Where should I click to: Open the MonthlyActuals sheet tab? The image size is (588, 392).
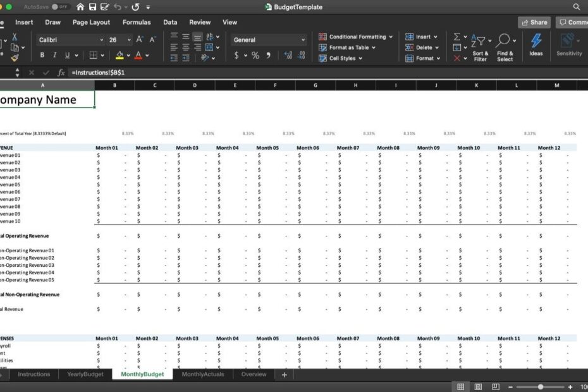click(x=202, y=374)
